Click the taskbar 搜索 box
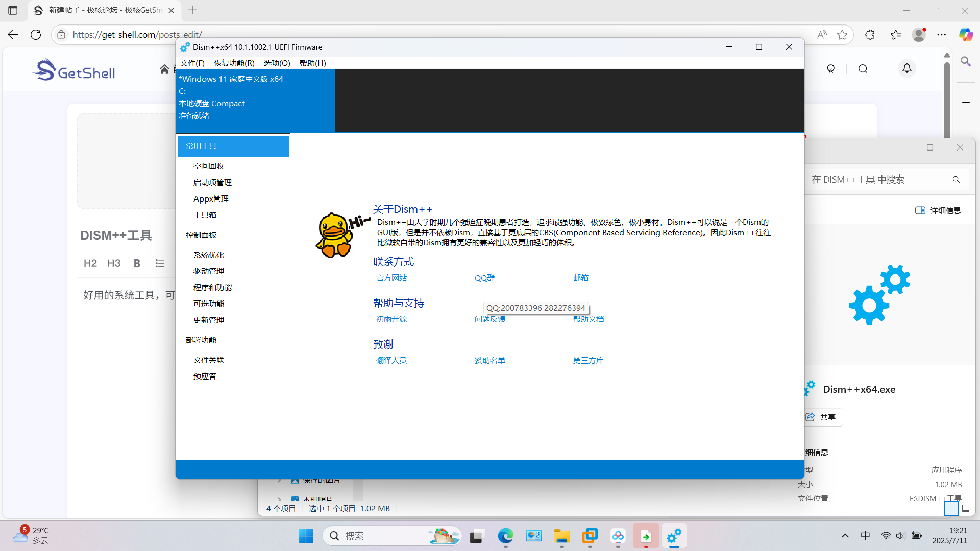This screenshot has width=980, height=551. pos(392,536)
